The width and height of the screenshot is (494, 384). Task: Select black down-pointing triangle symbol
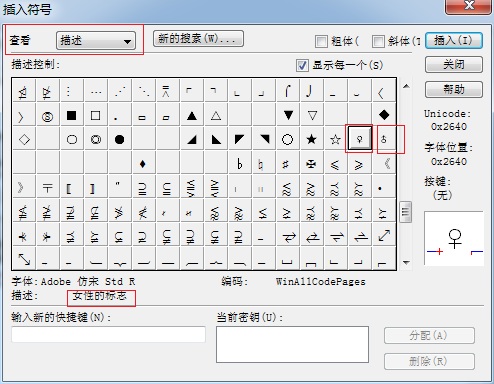point(288,115)
